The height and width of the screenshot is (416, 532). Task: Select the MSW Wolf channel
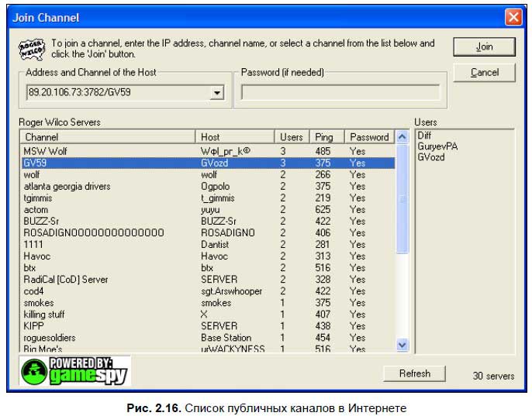click(x=47, y=152)
